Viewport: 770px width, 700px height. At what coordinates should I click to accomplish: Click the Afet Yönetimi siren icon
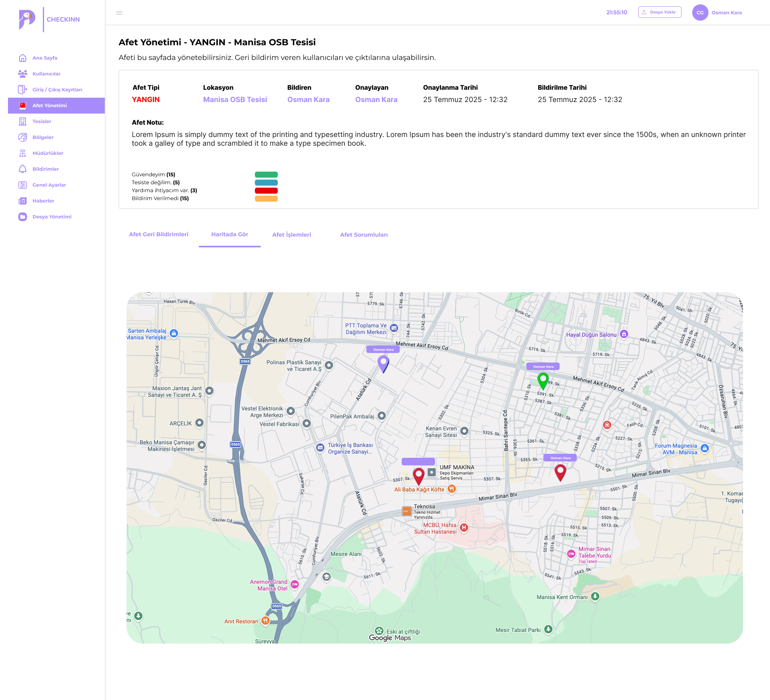[23, 106]
